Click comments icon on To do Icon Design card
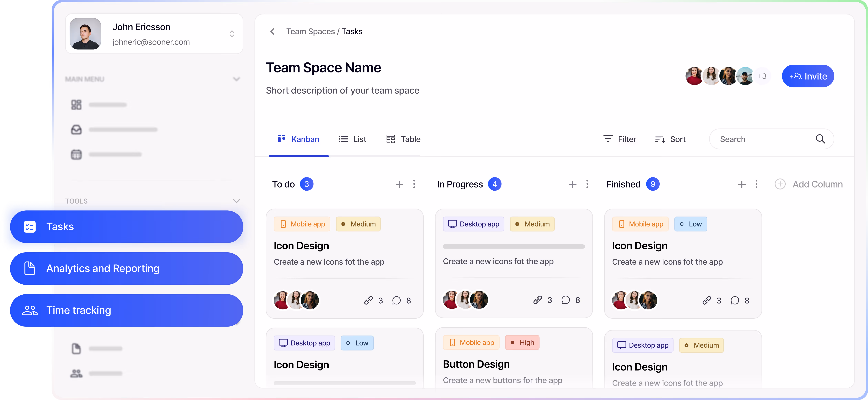The height and width of the screenshot is (400, 868). (396, 300)
